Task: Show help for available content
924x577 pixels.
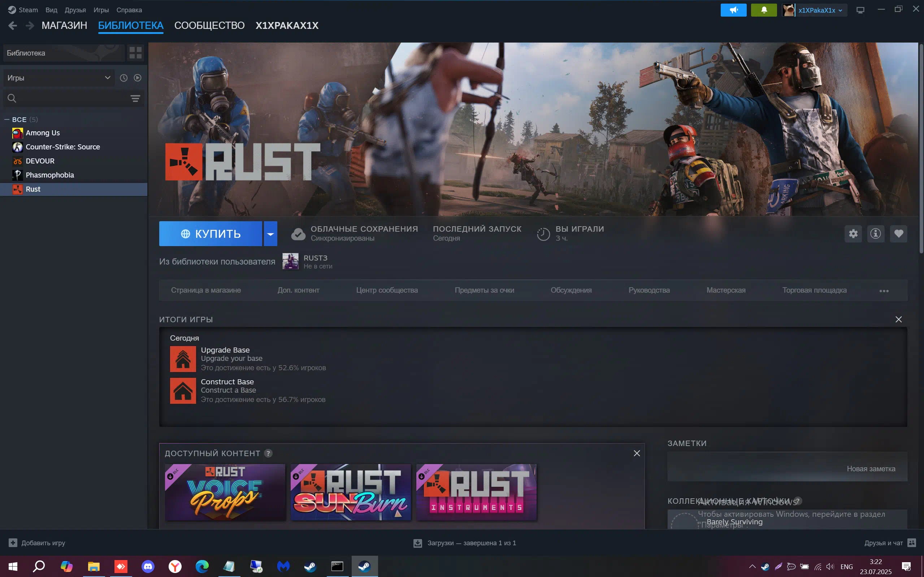Action: [268, 453]
